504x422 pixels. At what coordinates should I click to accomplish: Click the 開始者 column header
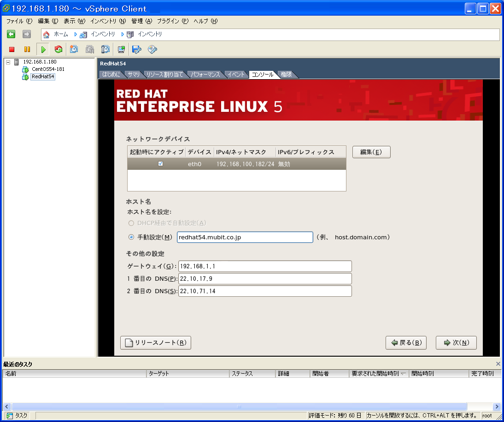point(329,374)
